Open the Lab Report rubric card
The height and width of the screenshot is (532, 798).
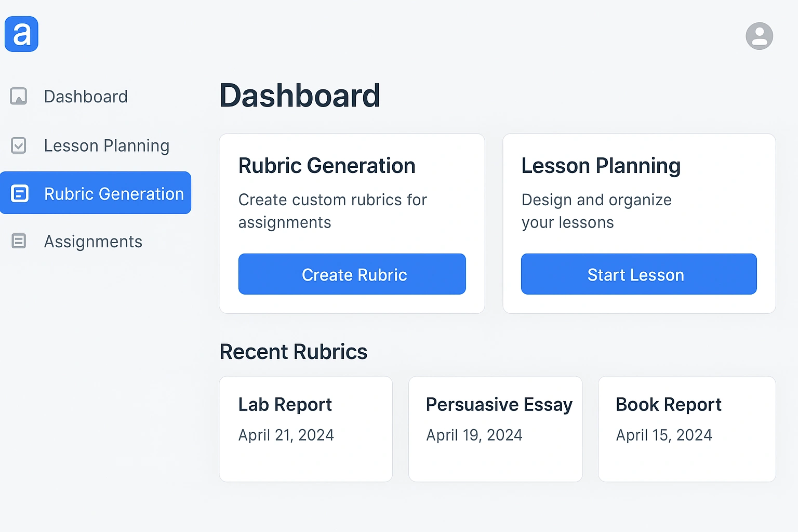click(x=305, y=429)
